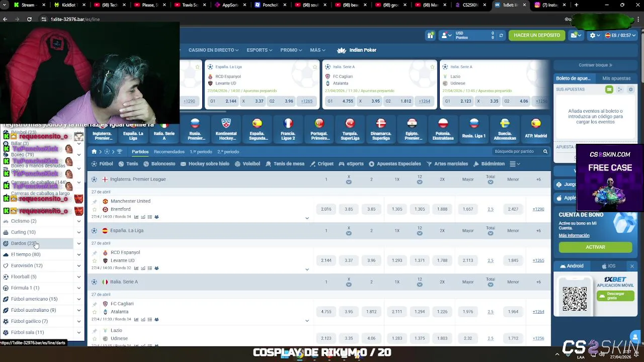The height and width of the screenshot is (362, 644).
Task: Open ESPORTS menu
Action: (259, 50)
